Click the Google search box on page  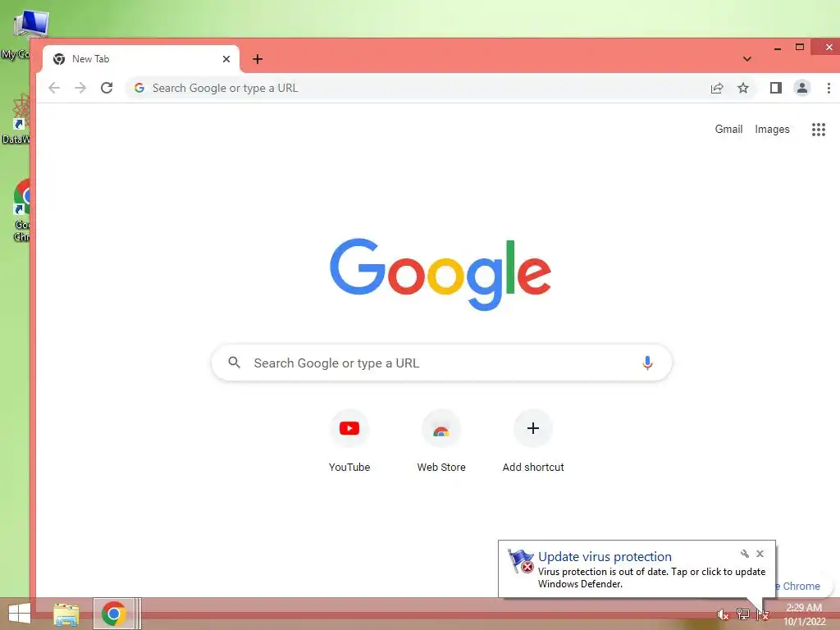[x=441, y=363]
